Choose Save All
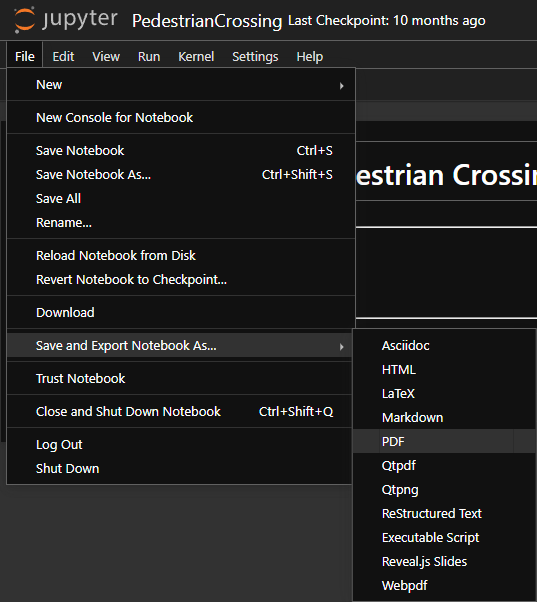This screenshot has width=537, height=602. [181, 198]
